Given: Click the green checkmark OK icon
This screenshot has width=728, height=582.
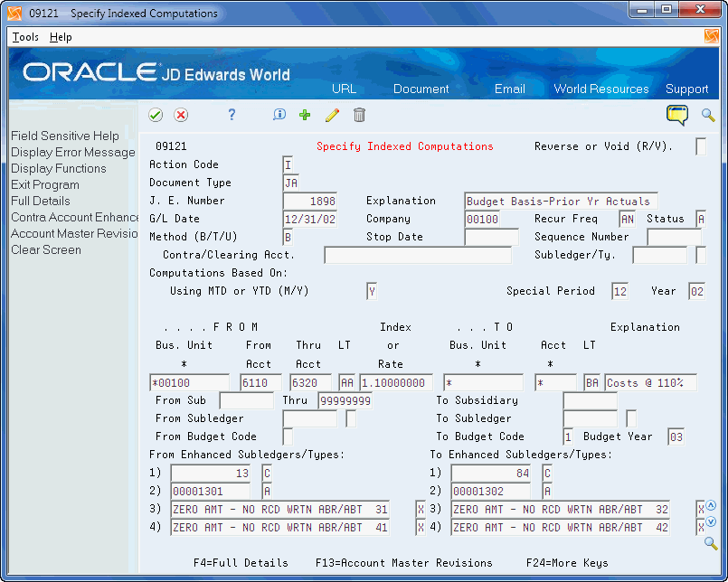Looking at the screenshot, I should 156,115.
